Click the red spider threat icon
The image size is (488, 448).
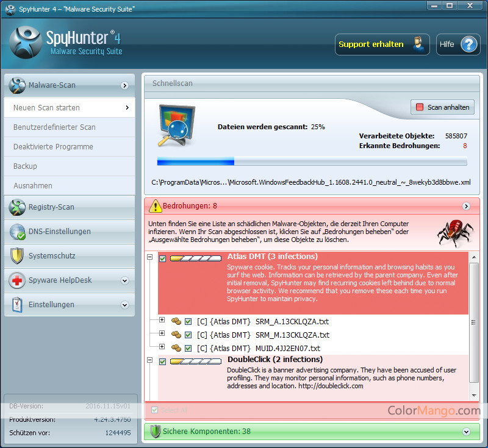(455, 233)
